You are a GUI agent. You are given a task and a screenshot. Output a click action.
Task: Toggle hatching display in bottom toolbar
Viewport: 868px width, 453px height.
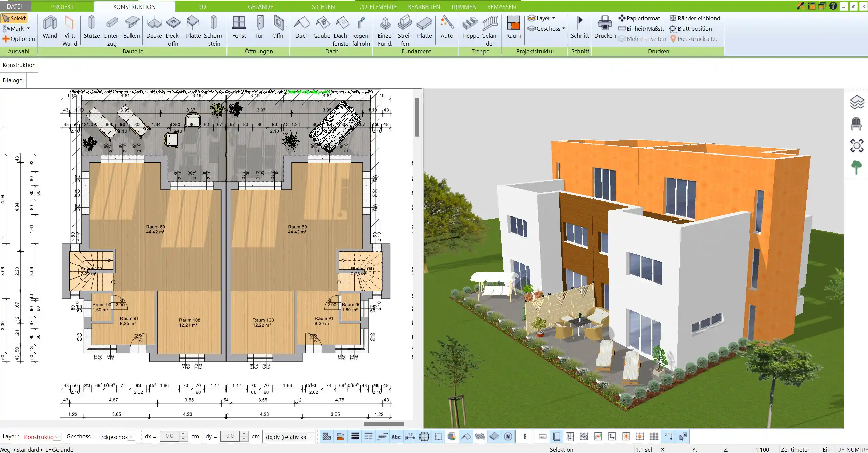click(327, 436)
